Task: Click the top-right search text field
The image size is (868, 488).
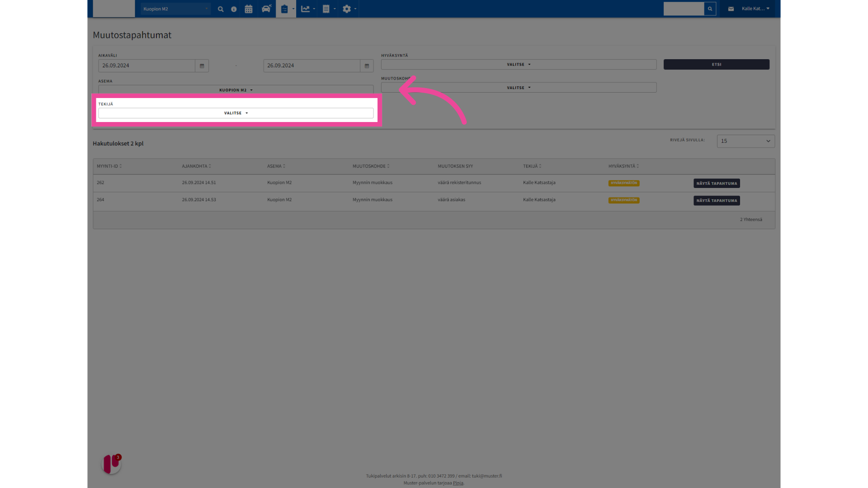Action: (x=684, y=9)
